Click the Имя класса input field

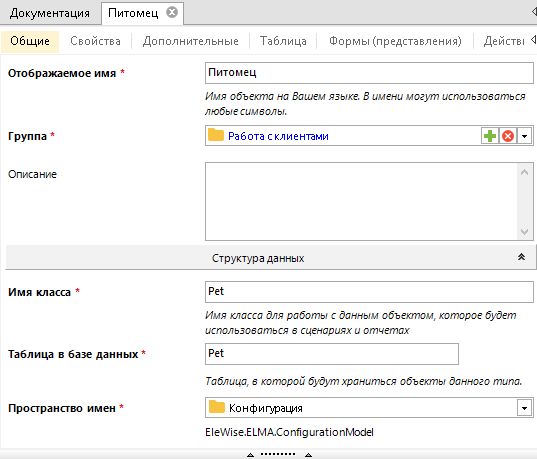click(x=369, y=292)
